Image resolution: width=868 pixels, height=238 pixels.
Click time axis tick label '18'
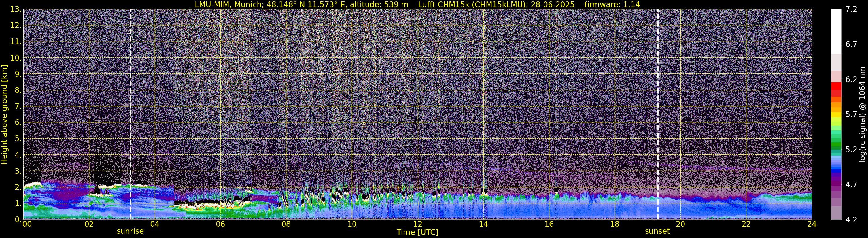[614, 224]
